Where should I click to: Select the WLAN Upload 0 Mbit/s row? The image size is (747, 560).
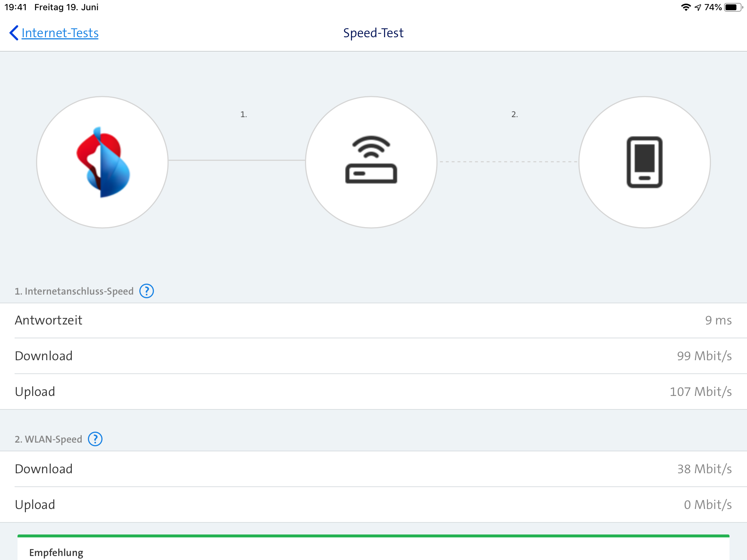click(x=373, y=505)
